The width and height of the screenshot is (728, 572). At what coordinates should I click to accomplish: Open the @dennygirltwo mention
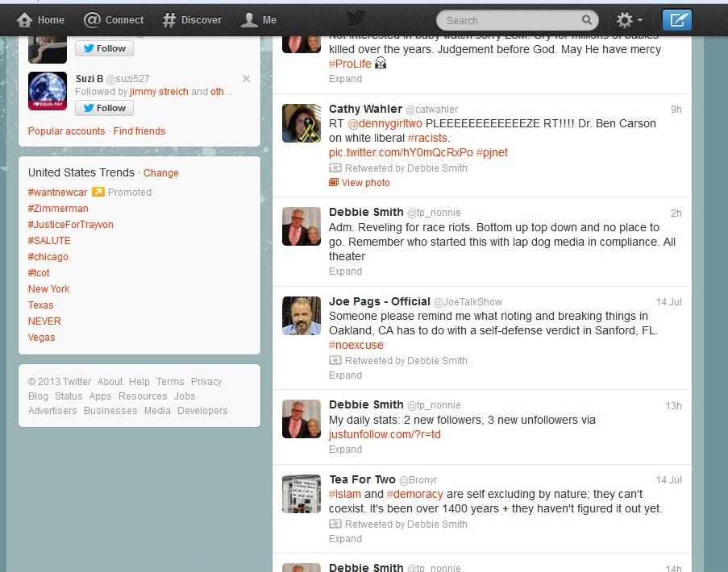tap(385, 123)
